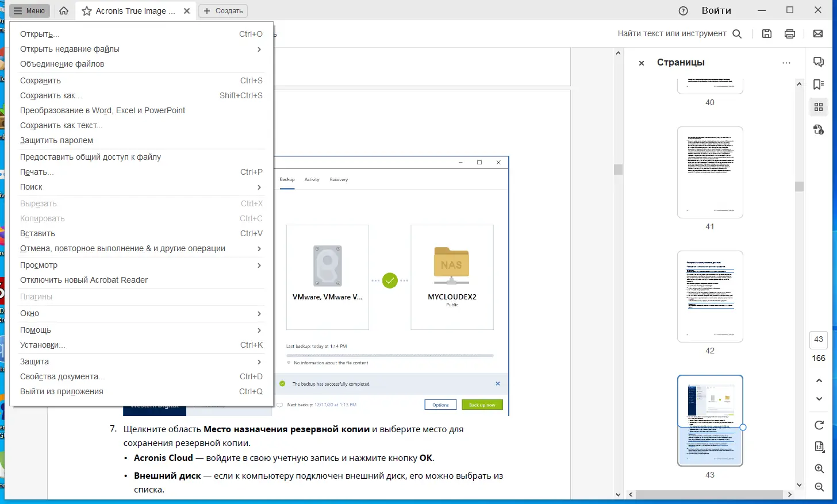The image size is (837, 504).
Task: Close the Acronis True Image tab
Action: point(187,11)
